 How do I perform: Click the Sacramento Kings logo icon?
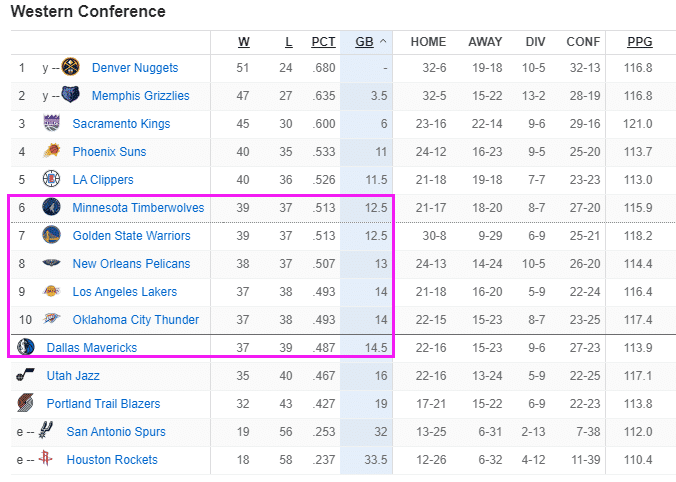[52, 124]
